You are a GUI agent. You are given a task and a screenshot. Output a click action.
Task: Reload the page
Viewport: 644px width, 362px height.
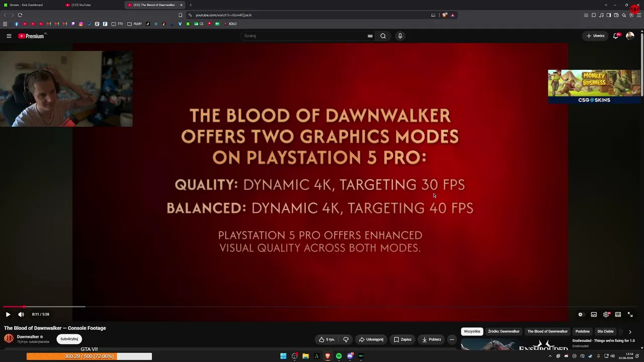coord(20,15)
